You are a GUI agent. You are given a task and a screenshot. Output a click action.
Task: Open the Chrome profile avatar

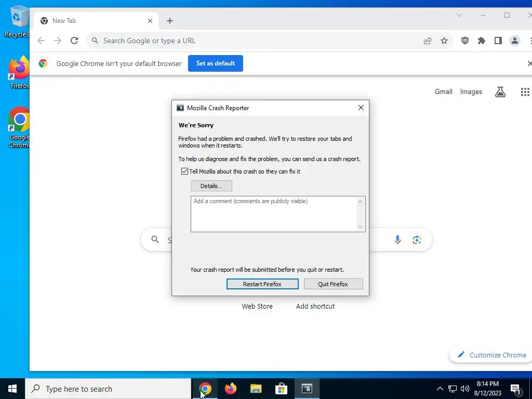pos(515,41)
